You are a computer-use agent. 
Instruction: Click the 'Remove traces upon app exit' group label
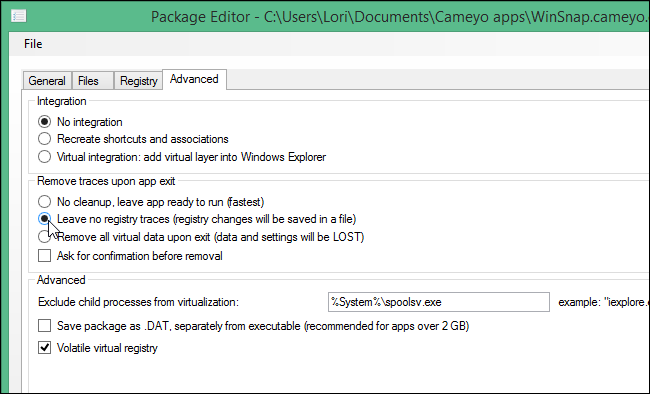[106, 181]
